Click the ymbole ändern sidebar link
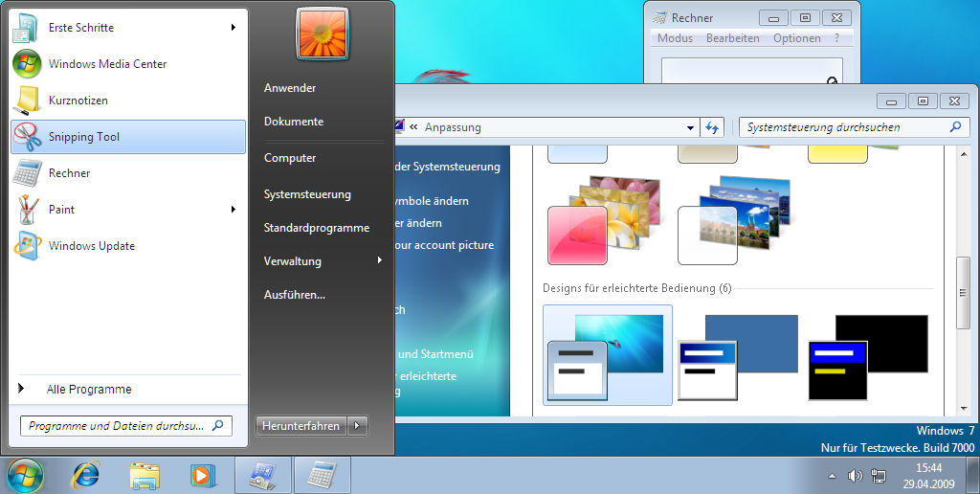 click(x=432, y=201)
